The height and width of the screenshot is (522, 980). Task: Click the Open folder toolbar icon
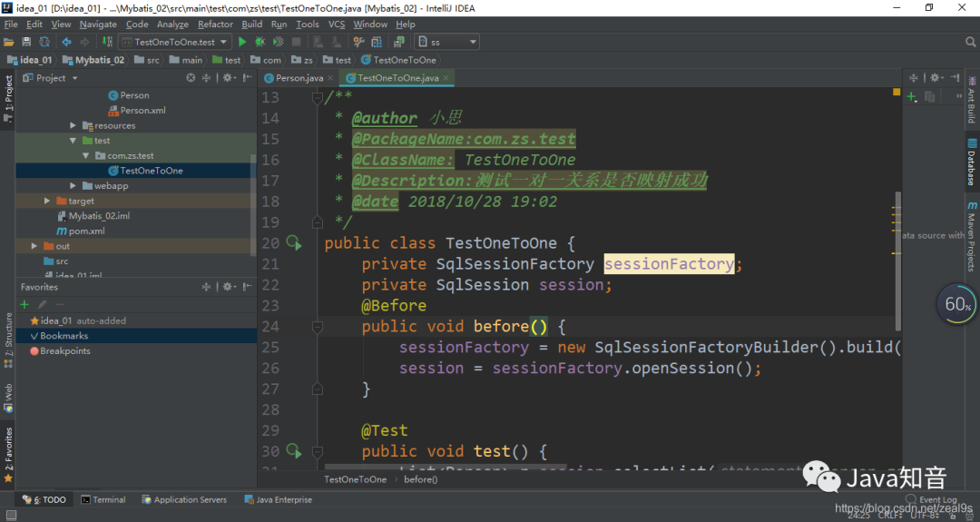tap(9, 42)
